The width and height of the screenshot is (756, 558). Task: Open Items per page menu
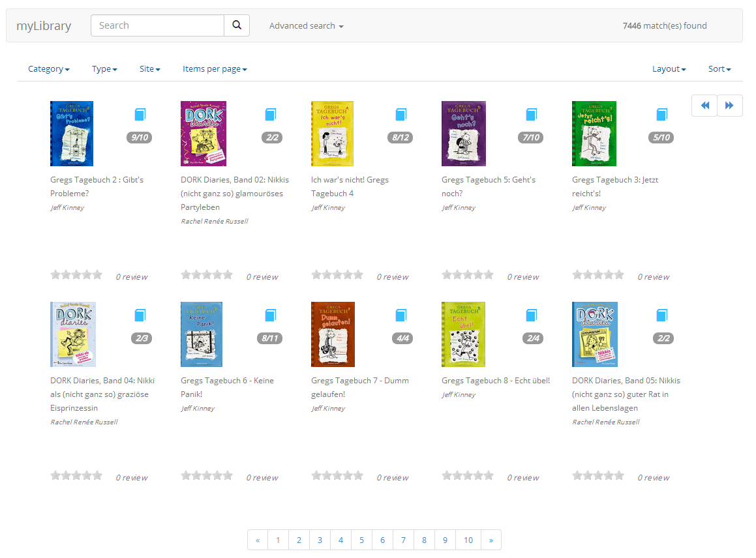[215, 69]
